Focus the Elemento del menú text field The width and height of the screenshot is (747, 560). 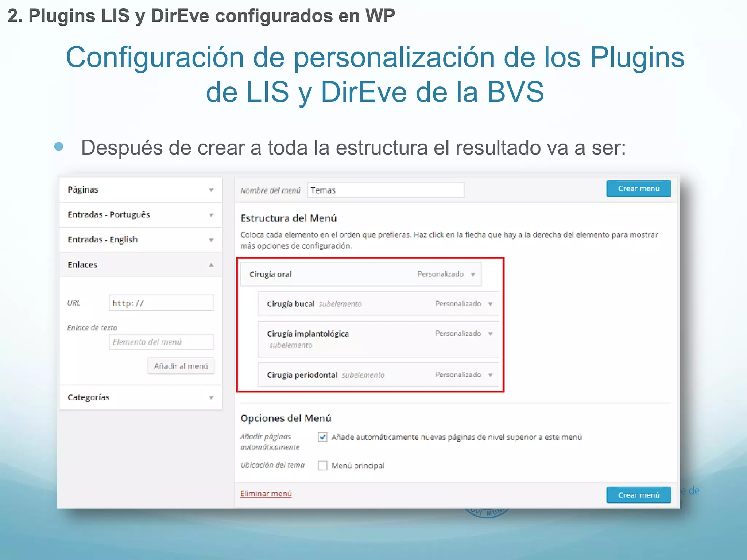tap(162, 342)
